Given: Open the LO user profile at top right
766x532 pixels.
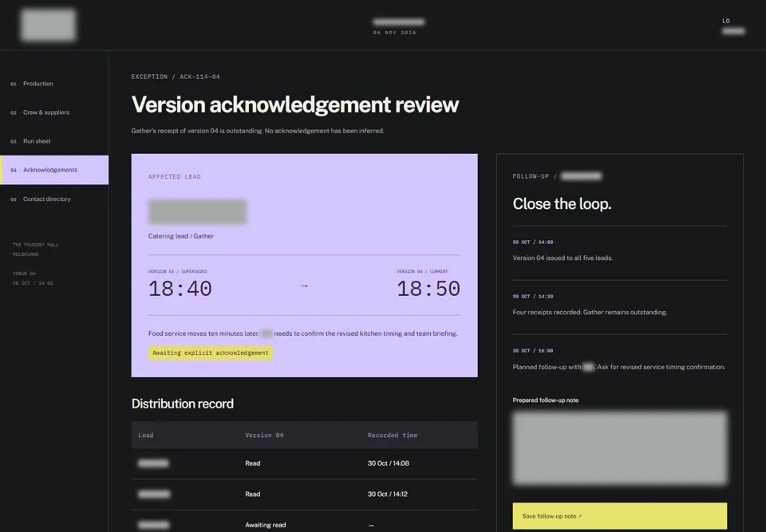Looking at the screenshot, I should [x=733, y=26].
